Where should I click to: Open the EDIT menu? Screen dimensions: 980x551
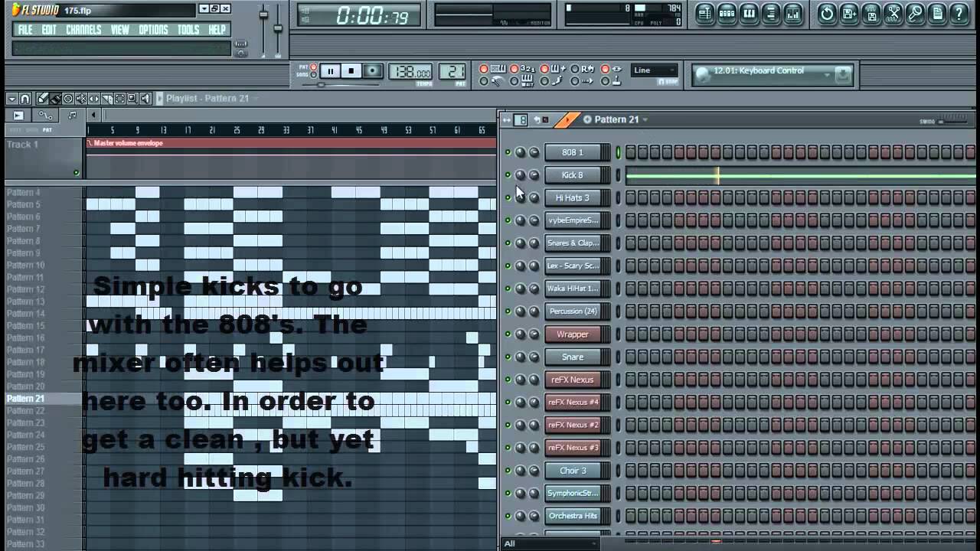pyautogui.click(x=49, y=30)
